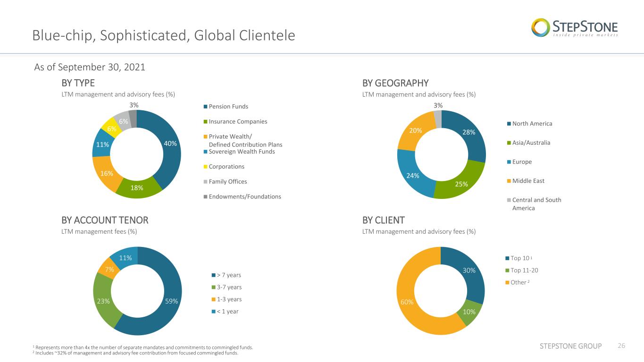The width and height of the screenshot is (644, 362).
Task: Click the STEPSTONE GROUP footer text
Action: click(571, 346)
